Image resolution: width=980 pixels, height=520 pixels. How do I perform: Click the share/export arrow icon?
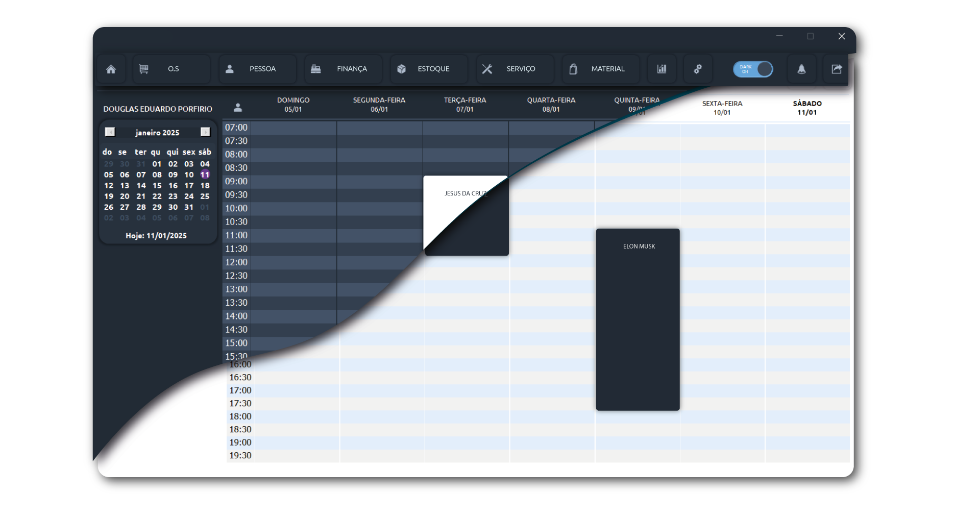coord(837,69)
